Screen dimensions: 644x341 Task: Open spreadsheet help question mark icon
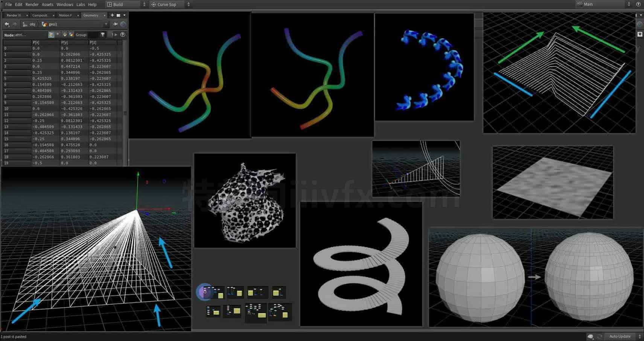(x=123, y=35)
